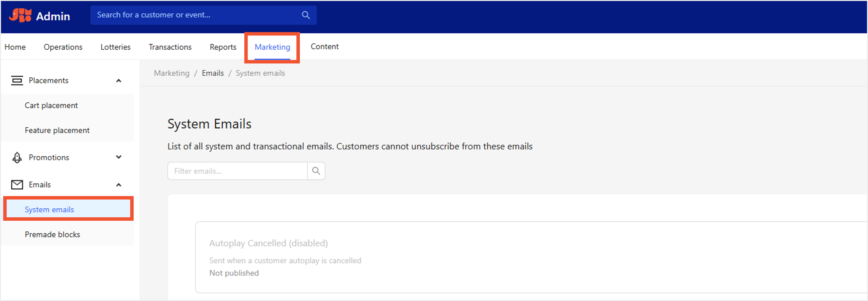
Task: Open the Transactions tab
Action: 170,47
